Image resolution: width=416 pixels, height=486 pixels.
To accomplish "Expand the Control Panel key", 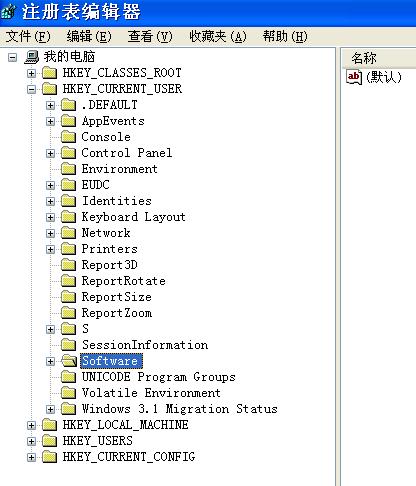I will [50, 153].
